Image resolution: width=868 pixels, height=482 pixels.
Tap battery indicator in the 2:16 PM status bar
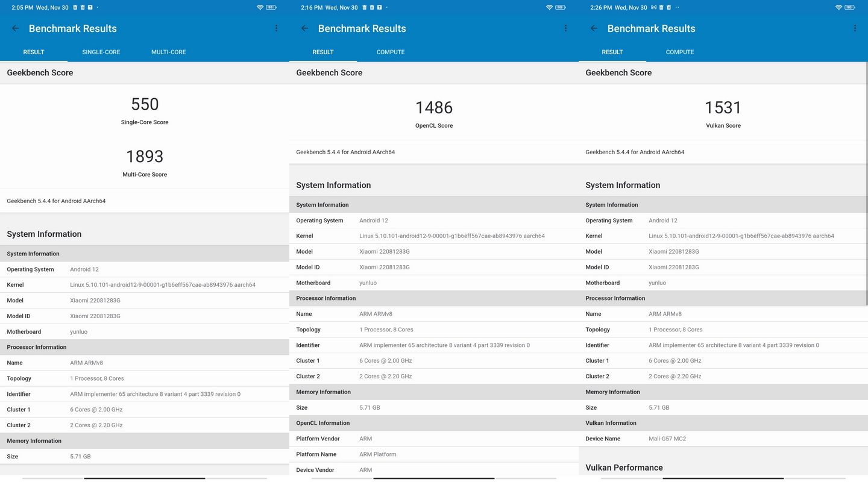pyautogui.click(x=561, y=7)
